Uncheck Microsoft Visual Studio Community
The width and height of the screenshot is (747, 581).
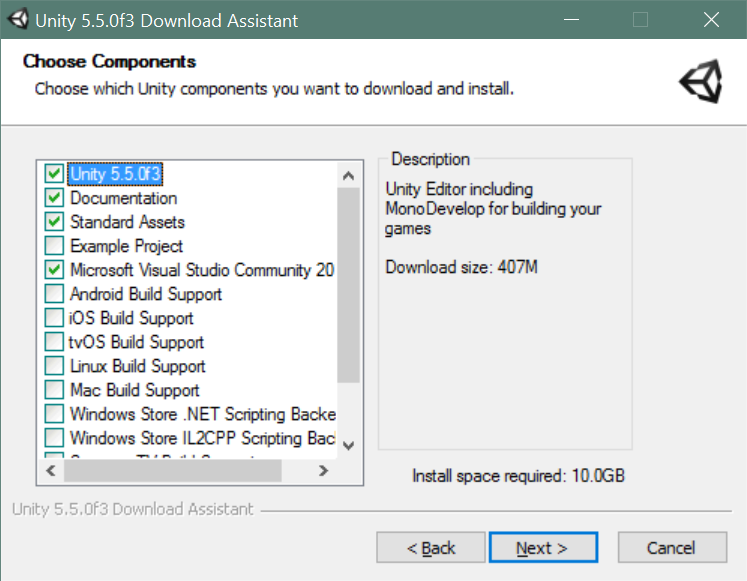54,270
